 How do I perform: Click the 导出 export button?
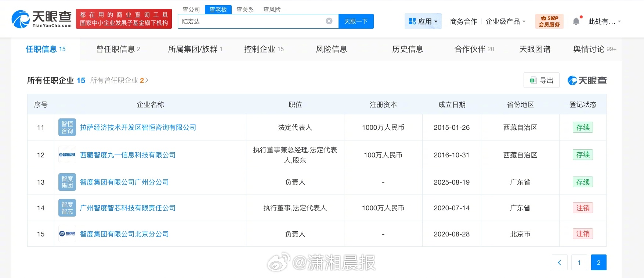point(541,80)
